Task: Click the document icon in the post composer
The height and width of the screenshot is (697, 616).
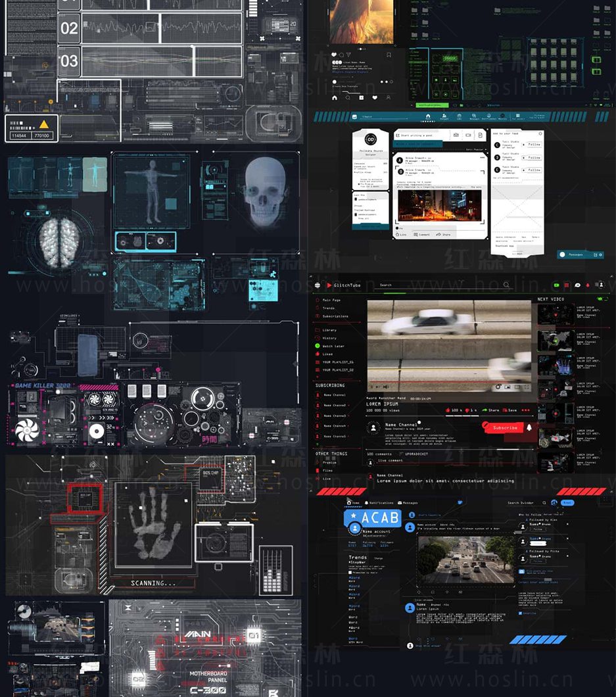Action: pyautogui.click(x=480, y=135)
